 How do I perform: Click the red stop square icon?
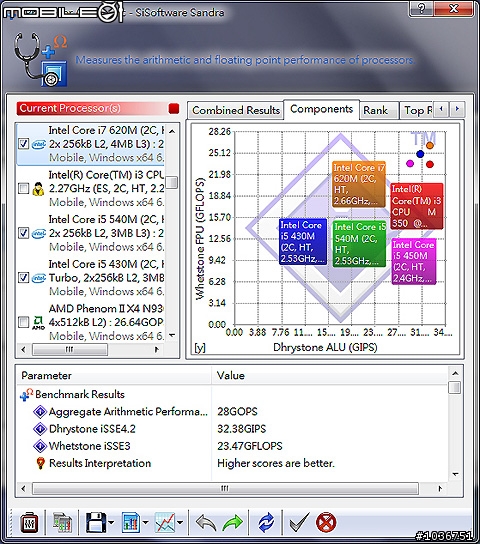tap(174, 109)
